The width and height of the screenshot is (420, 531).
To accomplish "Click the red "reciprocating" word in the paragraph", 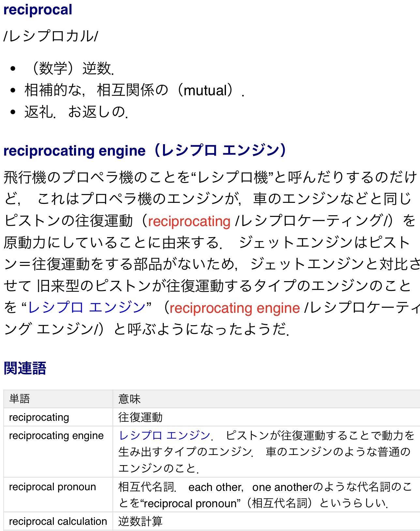I will (189, 221).
